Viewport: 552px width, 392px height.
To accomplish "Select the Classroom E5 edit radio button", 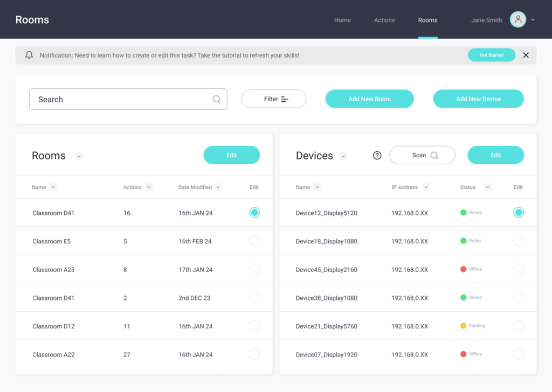I will tap(254, 241).
